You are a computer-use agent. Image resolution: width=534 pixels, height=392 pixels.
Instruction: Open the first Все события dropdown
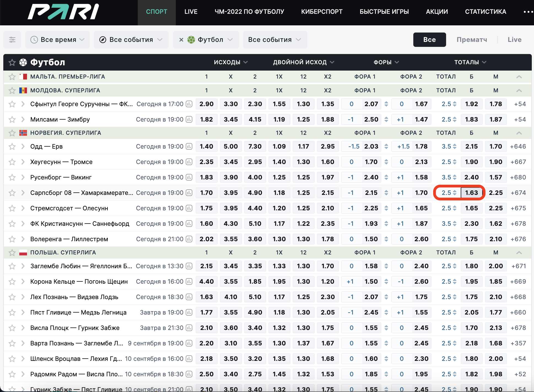click(x=131, y=40)
